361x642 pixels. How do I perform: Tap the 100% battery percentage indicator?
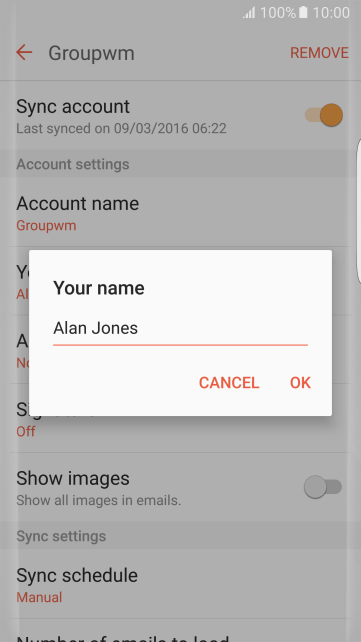[278, 13]
